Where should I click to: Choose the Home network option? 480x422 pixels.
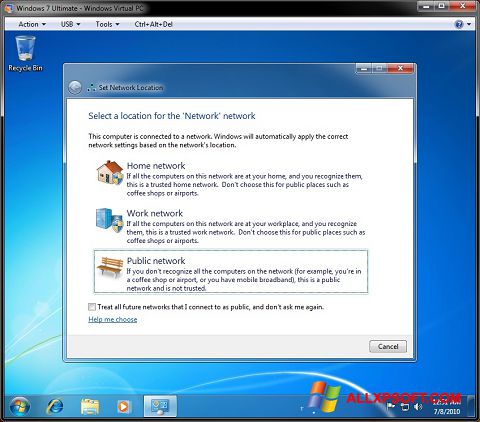[231, 179]
